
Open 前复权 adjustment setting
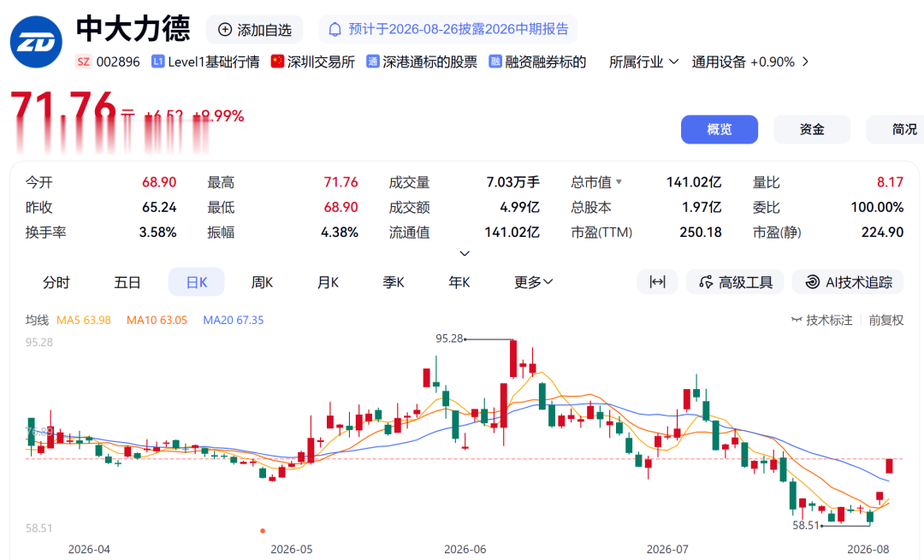[x=885, y=321]
